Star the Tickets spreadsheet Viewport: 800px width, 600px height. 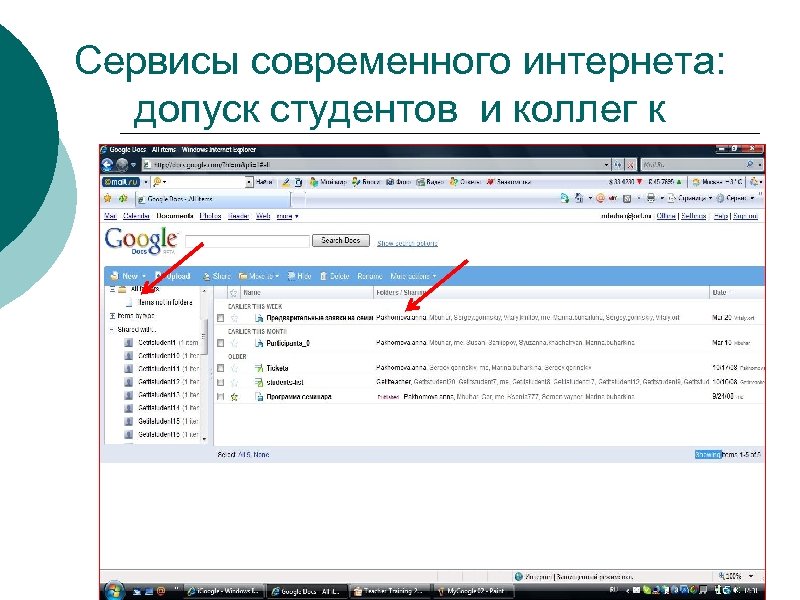click(234, 368)
